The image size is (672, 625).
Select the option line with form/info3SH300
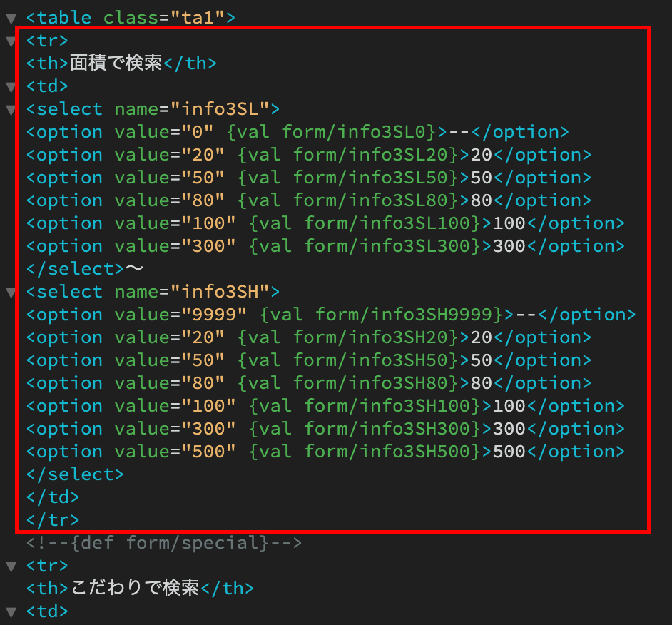pos(325,428)
